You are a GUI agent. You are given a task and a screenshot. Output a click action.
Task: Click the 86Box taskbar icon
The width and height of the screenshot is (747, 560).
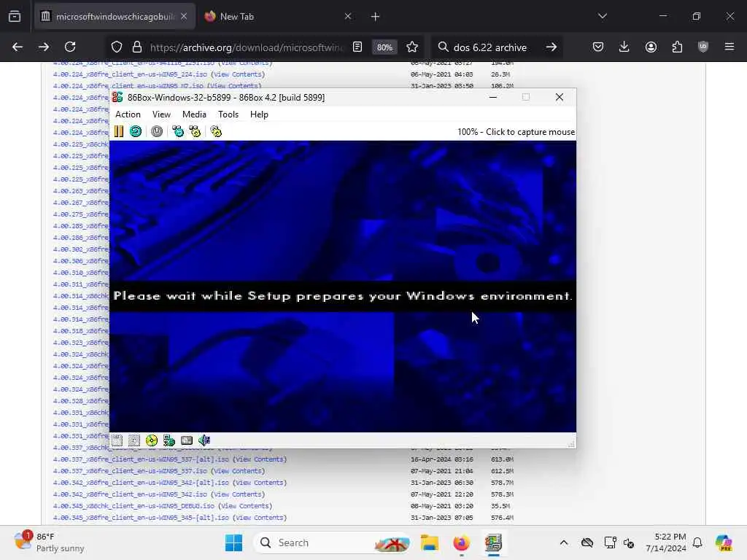tap(494, 542)
